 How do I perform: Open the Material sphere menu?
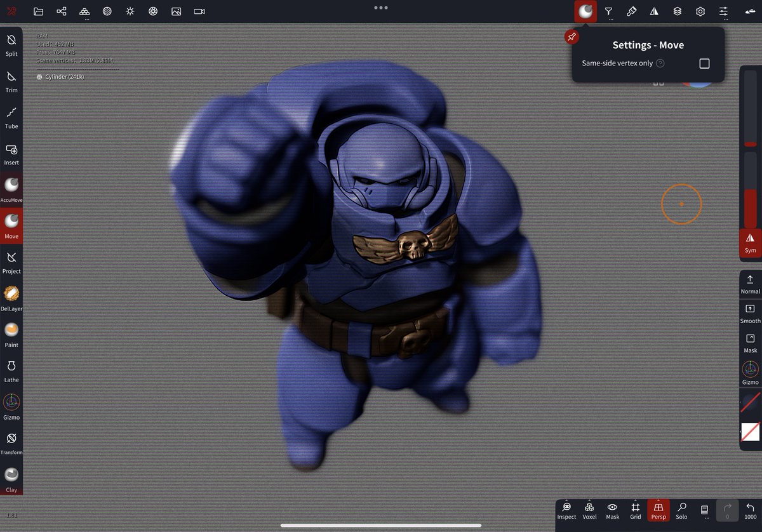pyautogui.click(x=107, y=11)
